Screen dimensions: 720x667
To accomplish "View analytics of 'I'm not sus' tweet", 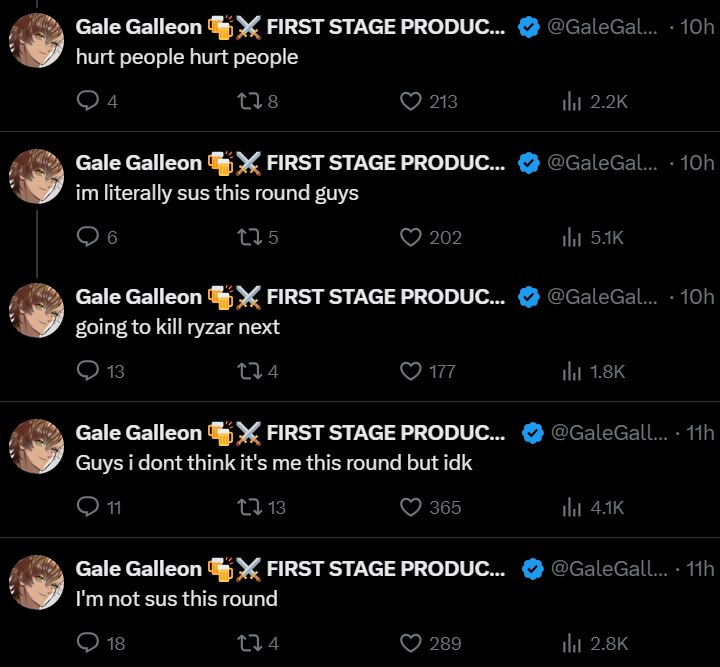I will pyautogui.click(x=572, y=643).
